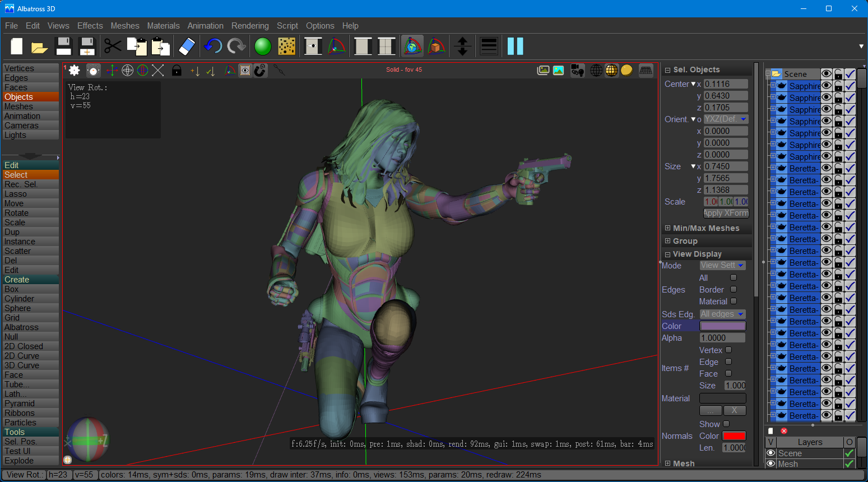Viewport: 868px width, 482px height.
Task: Open the View Sett mode dropdown
Action: coord(722,265)
